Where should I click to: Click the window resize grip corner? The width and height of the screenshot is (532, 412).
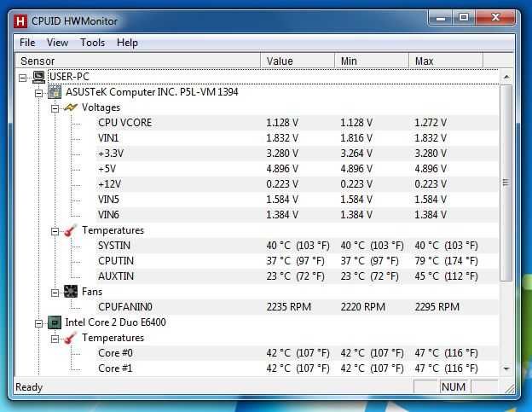click(x=510, y=389)
